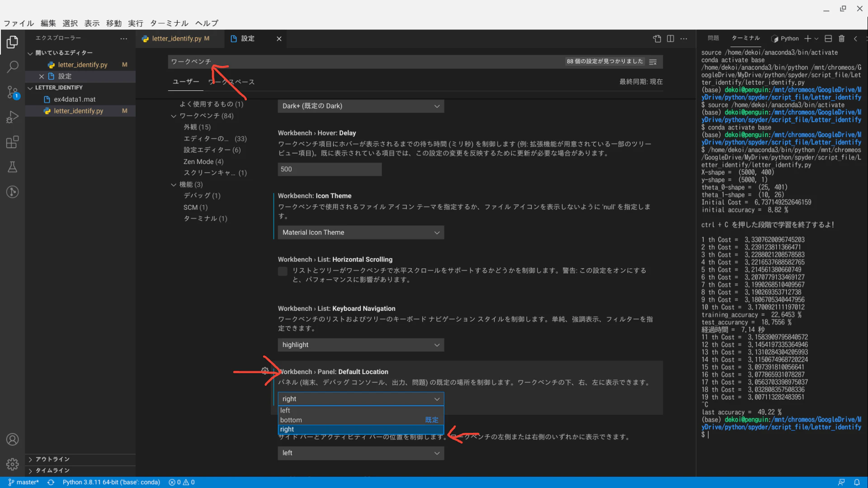Open the Source Control view showing one change
The width and height of the screenshot is (868, 488).
pos(12,92)
